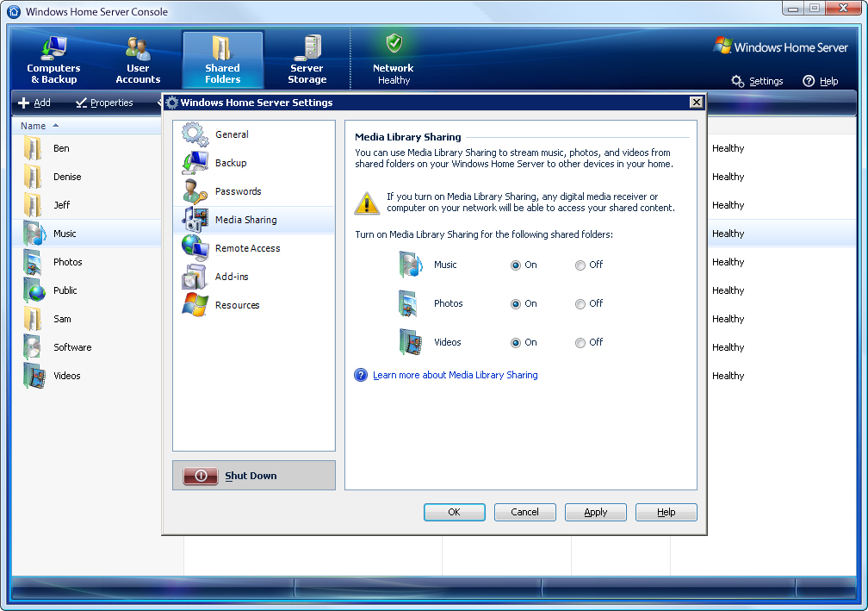Turn Music media sharing On
The width and height of the screenshot is (868, 611).
(515, 265)
